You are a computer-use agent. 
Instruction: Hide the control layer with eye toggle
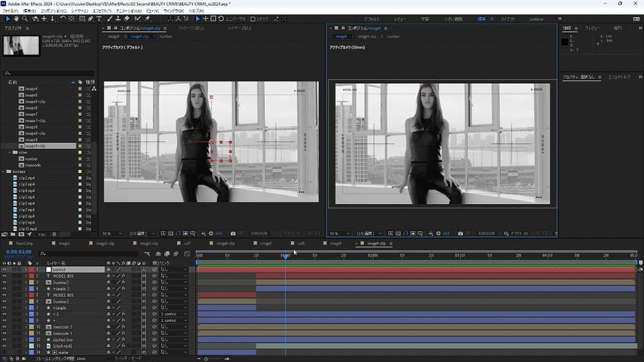pyautogui.click(x=4, y=270)
